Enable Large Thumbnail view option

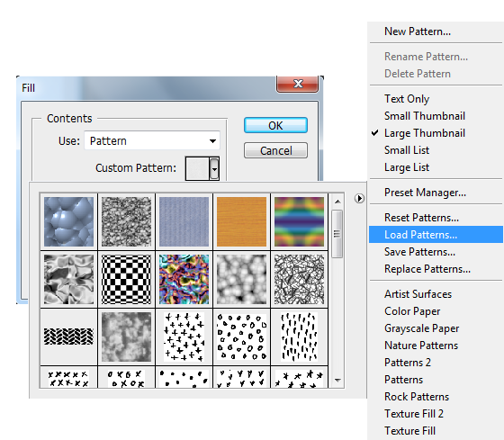click(x=424, y=133)
